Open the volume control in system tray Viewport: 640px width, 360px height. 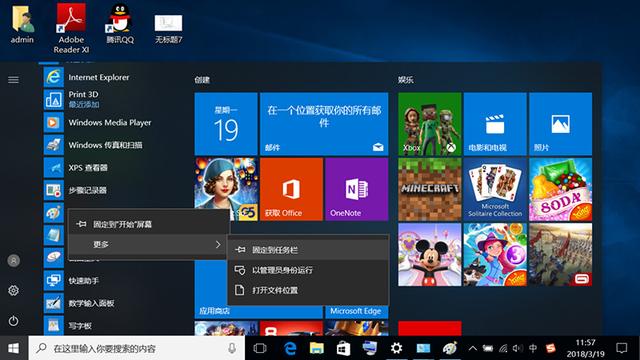518,348
